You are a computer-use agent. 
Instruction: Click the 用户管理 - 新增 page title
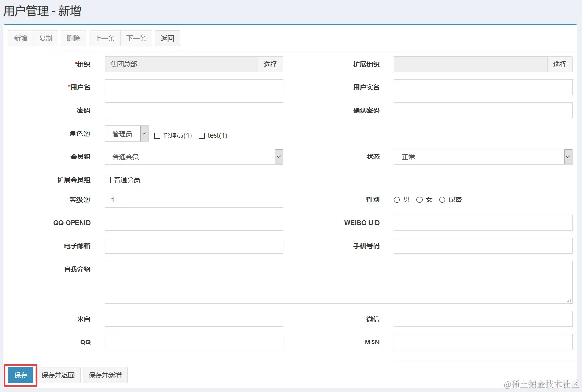(x=42, y=11)
